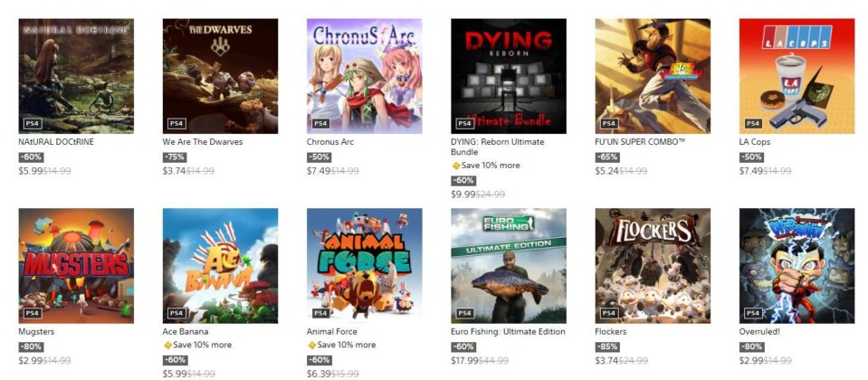Click the PS4 badge on Mugsters cover

[x=32, y=313]
